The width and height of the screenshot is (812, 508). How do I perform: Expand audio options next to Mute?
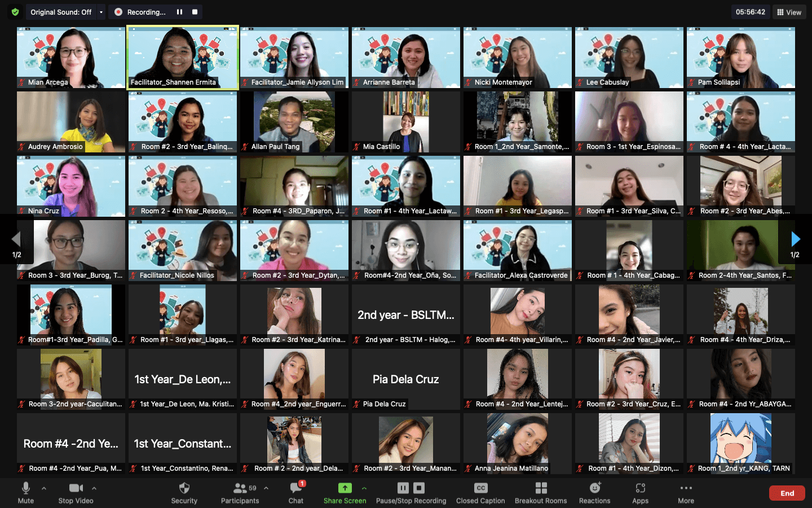[x=44, y=488]
